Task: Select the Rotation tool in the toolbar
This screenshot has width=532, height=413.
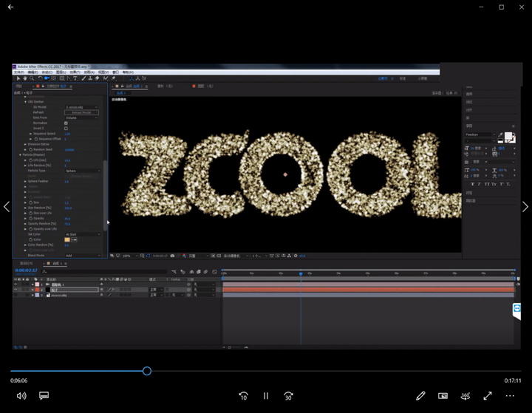Action: [40, 78]
